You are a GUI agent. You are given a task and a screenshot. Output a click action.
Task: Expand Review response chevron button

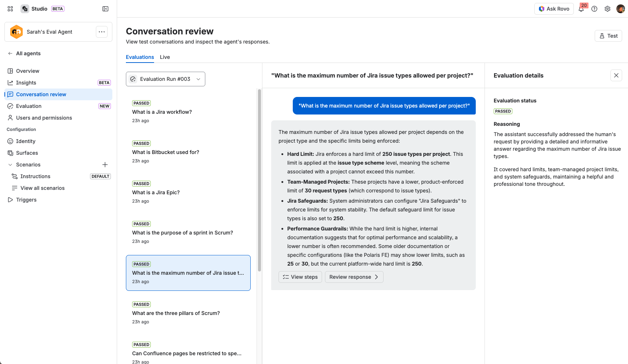coord(354,277)
